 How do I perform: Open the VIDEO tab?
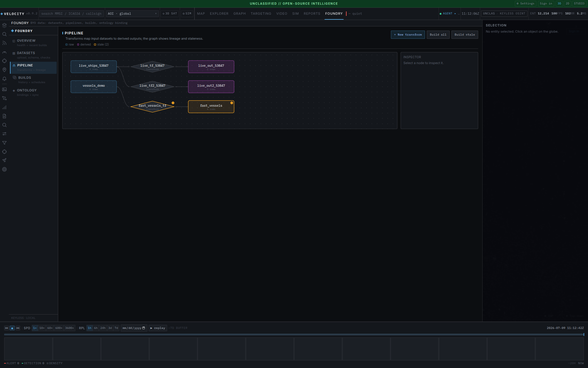[282, 14]
